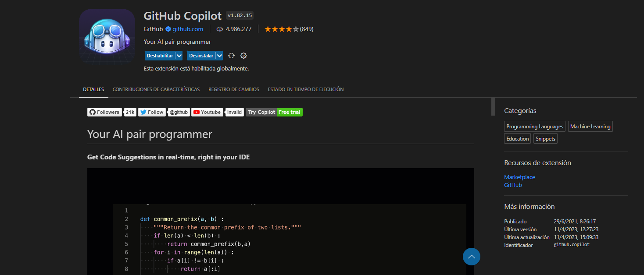Select the Snippets category
The image size is (644, 275).
click(x=545, y=139)
